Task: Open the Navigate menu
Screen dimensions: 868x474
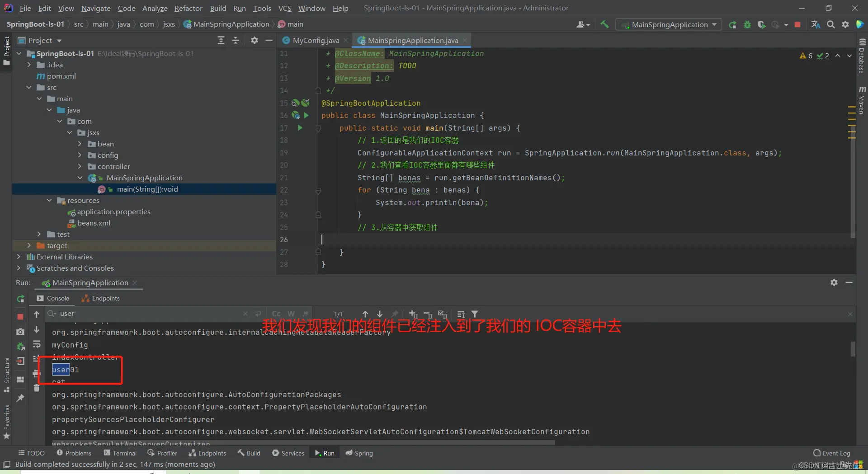Action: coord(96,8)
